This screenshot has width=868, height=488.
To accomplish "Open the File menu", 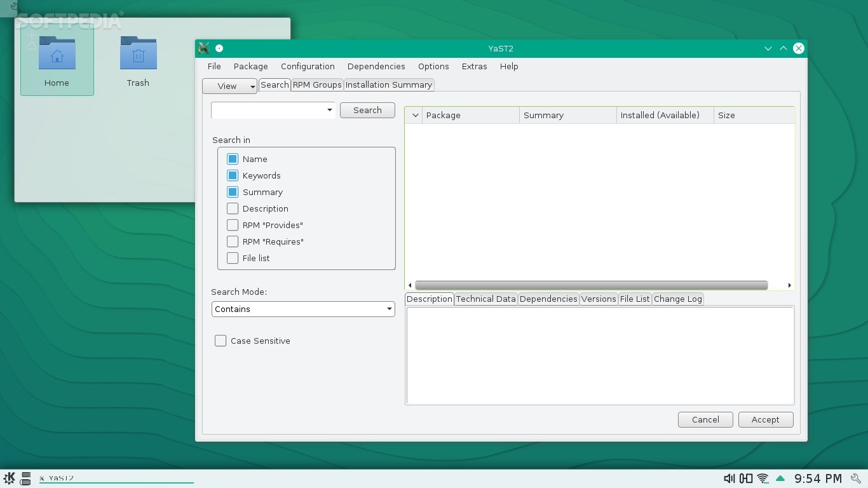I will tap(214, 66).
